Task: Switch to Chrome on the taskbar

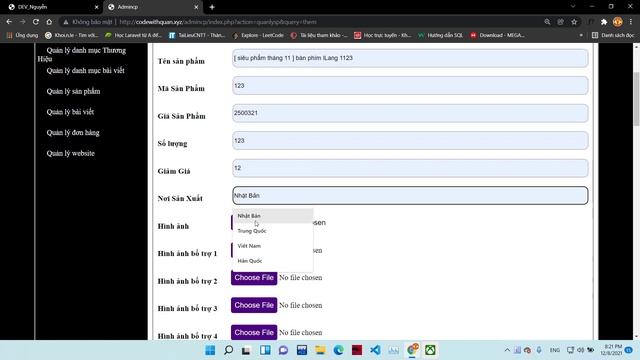Action: 412,350
